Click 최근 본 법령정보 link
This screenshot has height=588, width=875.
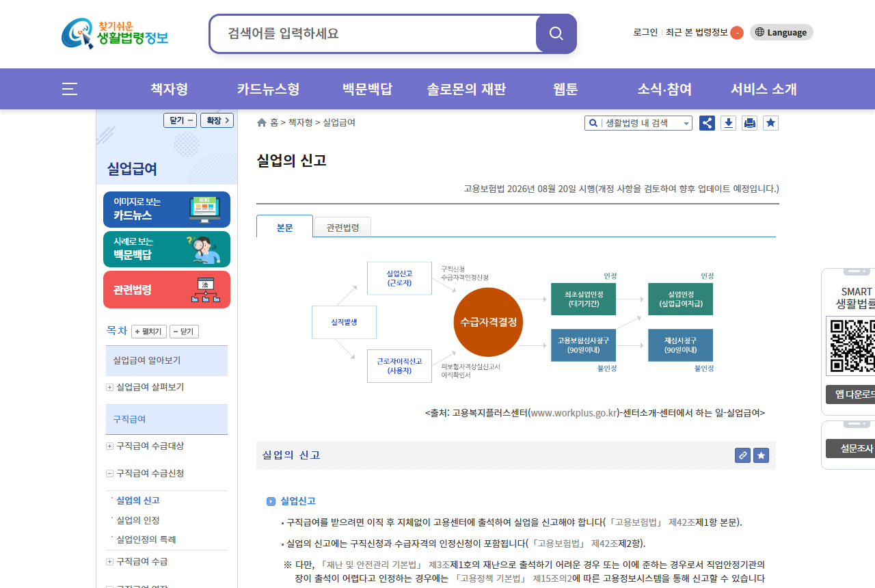click(x=697, y=32)
